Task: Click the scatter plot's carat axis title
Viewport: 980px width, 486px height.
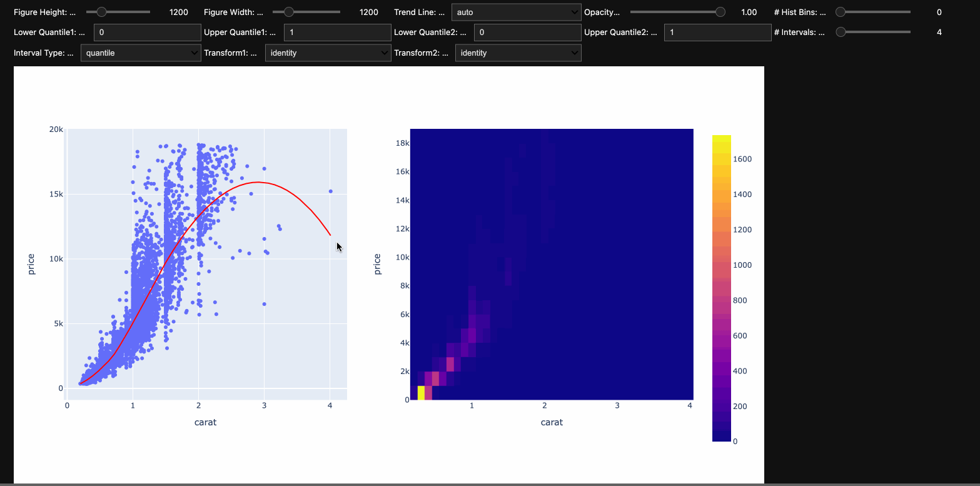Action: (x=206, y=422)
